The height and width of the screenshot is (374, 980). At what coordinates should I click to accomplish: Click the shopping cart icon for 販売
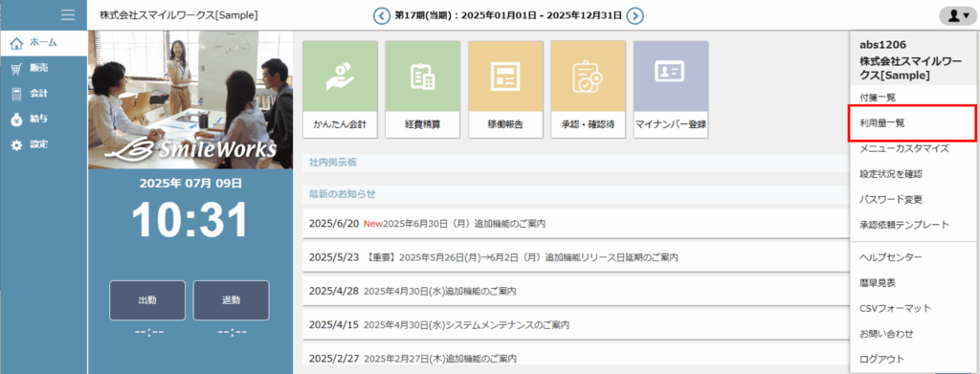tap(17, 69)
